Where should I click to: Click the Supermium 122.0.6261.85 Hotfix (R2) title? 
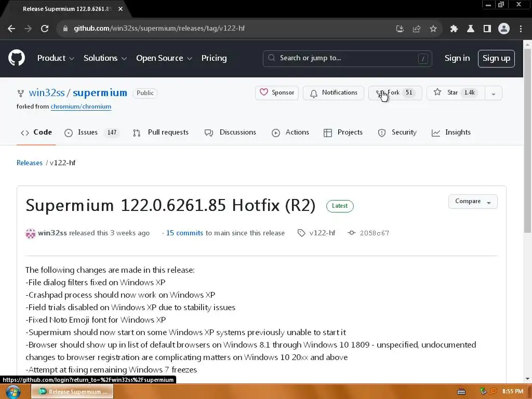(170, 205)
